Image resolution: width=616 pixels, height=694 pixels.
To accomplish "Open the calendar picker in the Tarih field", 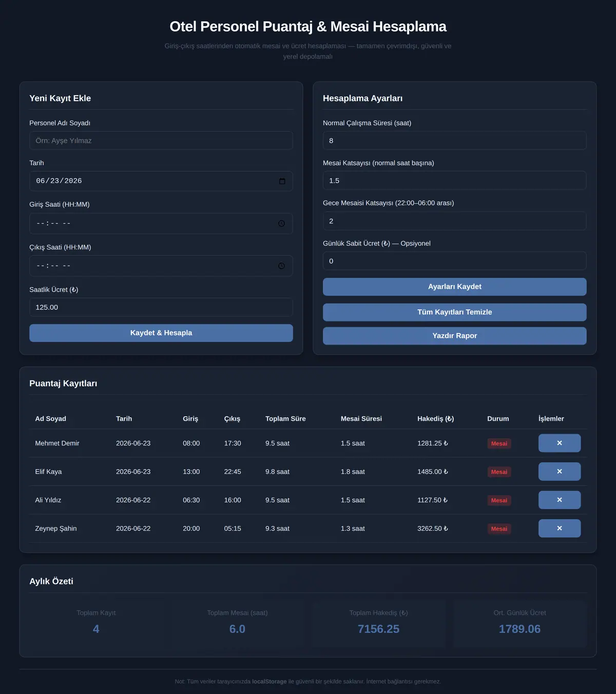I will click(x=282, y=181).
